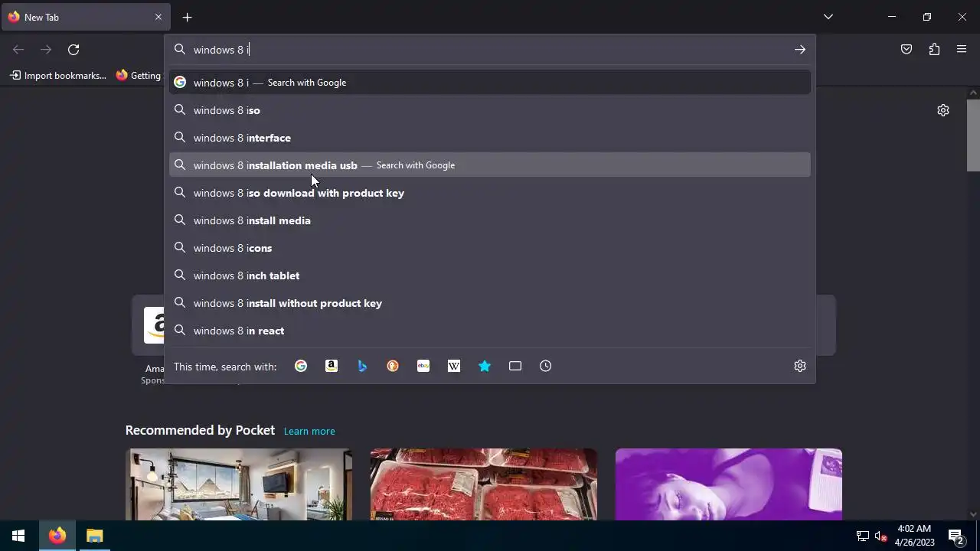Viewport: 980px width, 551px height.
Task: Search with Bing one-off icon
Action: coord(362,366)
